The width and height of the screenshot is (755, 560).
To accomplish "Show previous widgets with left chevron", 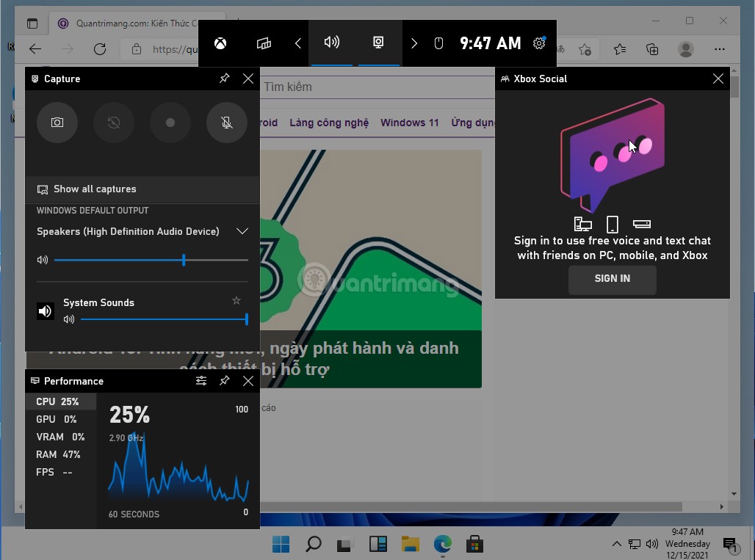I will (x=297, y=44).
